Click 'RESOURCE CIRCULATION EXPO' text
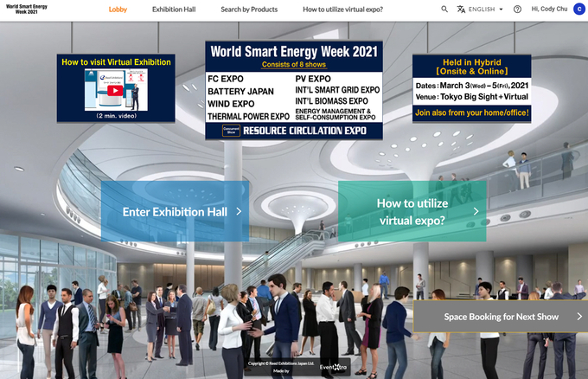The width and height of the screenshot is (588, 379). click(305, 131)
